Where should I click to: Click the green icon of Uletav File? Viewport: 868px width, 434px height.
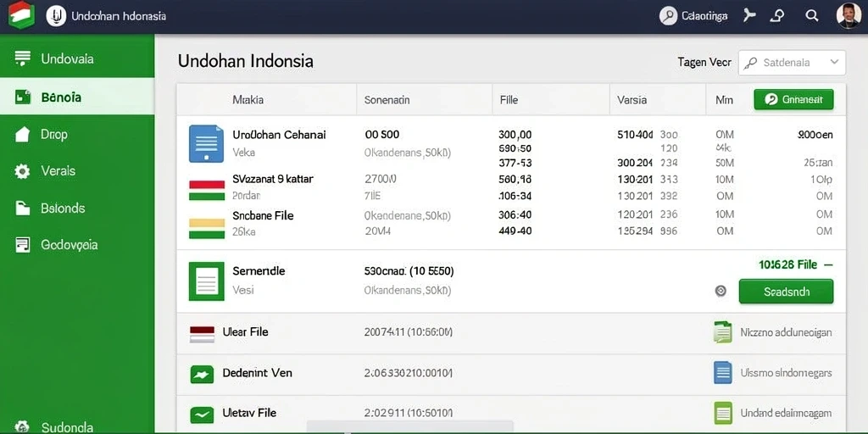pos(202,415)
